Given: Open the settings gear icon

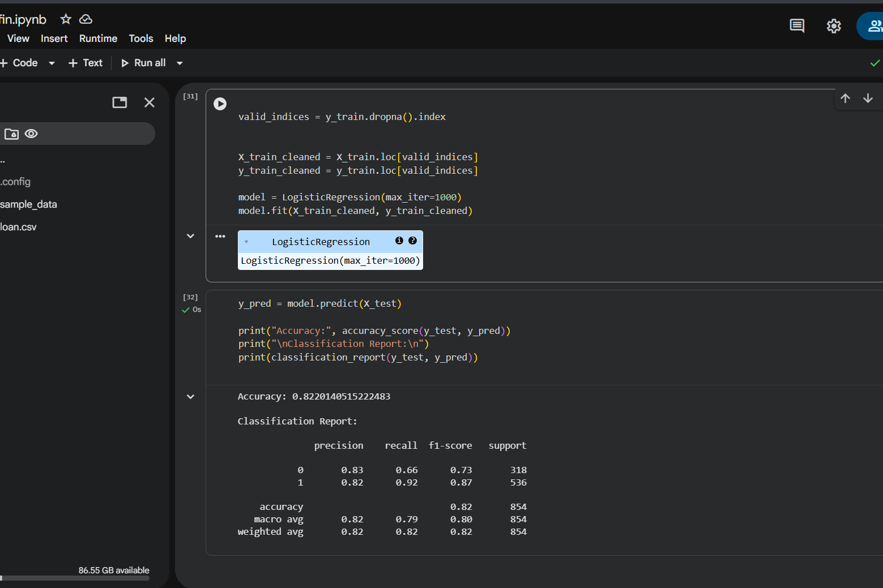Looking at the screenshot, I should click(x=833, y=26).
